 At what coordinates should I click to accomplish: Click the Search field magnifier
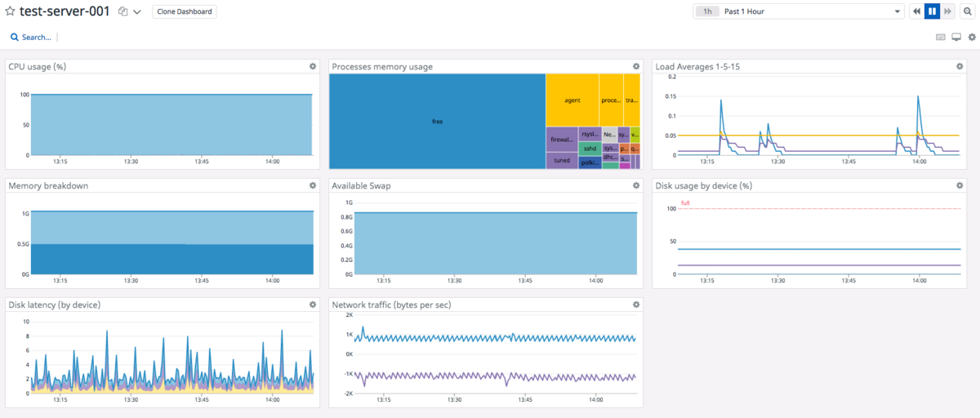14,38
